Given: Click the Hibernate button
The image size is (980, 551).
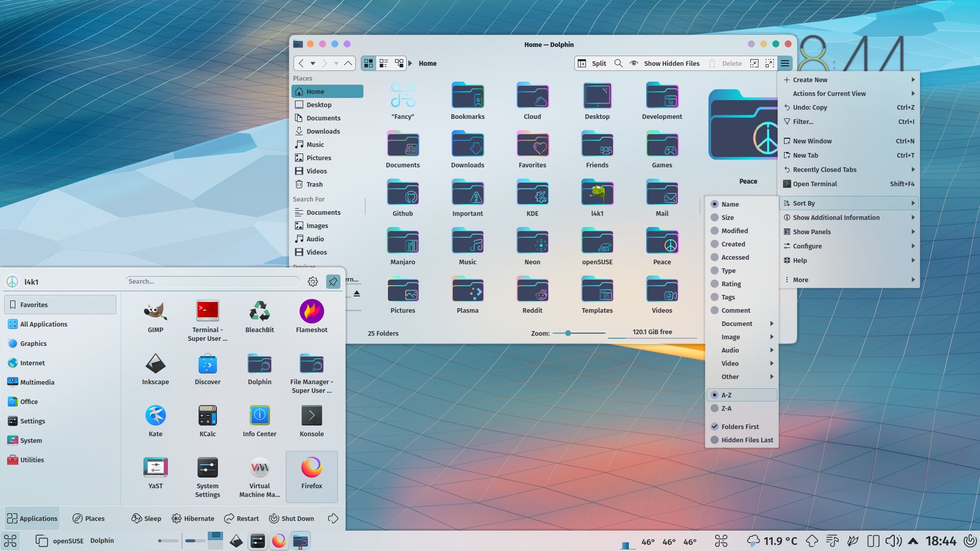Looking at the screenshot, I should (x=193, y=518).
